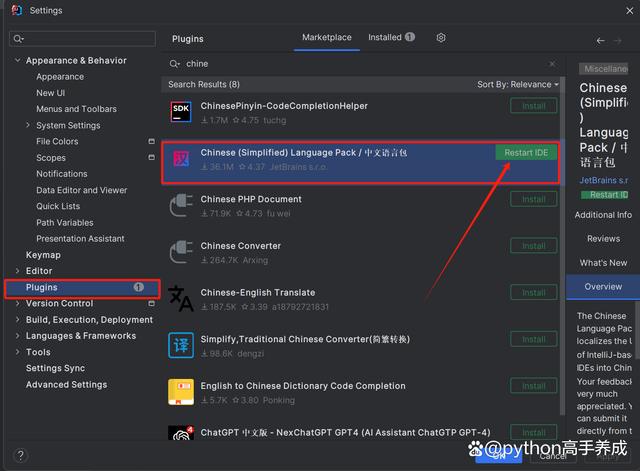Click the Chinese-English Translate plugin icon
Viewport: 640px width, 471px height.
[x=181, y=299]
